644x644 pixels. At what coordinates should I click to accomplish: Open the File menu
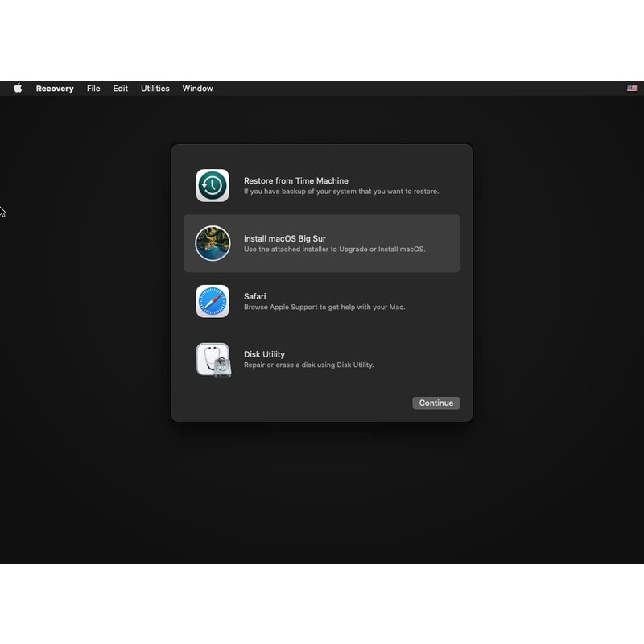click(93, 89)
